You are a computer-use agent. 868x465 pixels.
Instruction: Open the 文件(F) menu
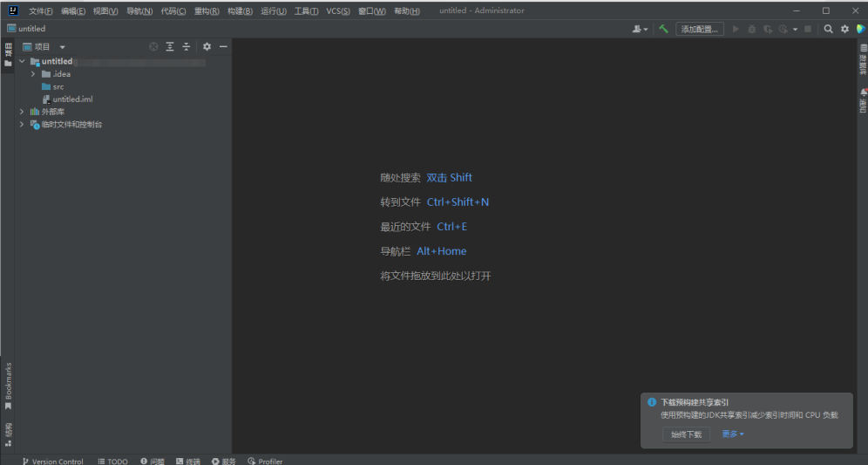point(40,11)
